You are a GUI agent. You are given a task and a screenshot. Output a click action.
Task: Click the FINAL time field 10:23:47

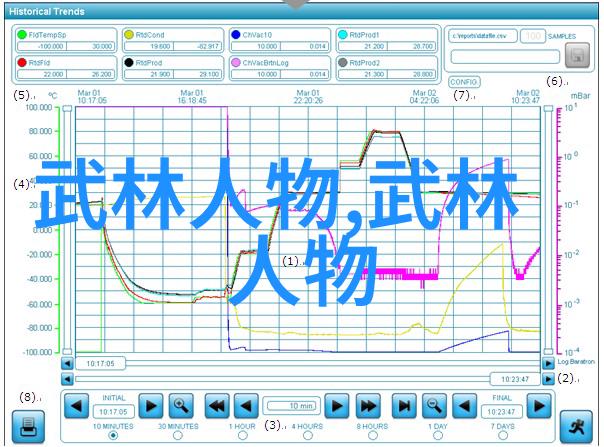click(502, 412)
